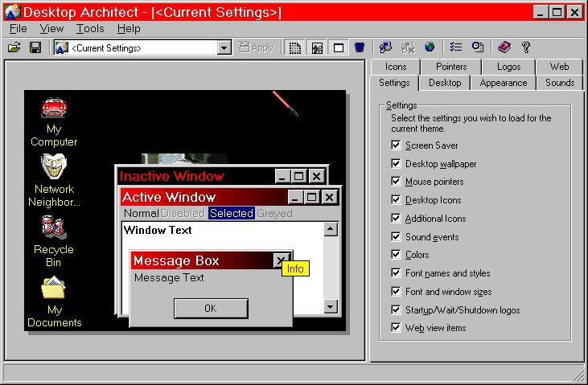This screenshot has height=385, width=588.
Task: Click the overlapping windows toolbar icon
Action: tap(477, 47)
